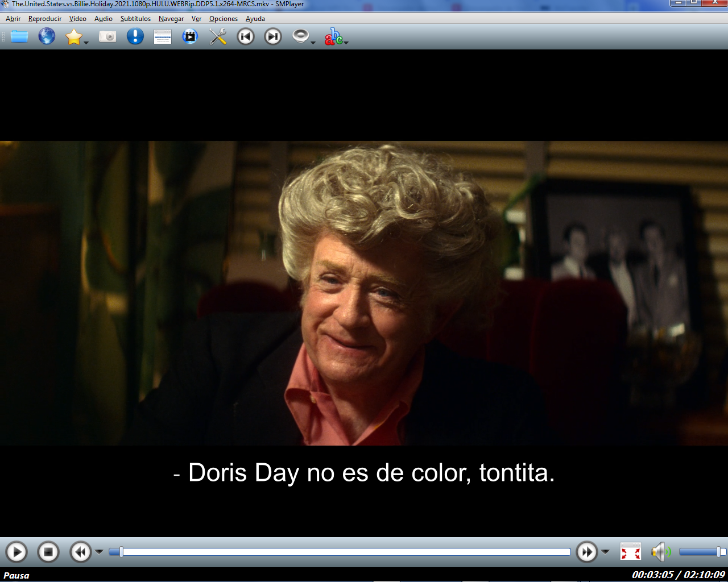
Task: Click the rewind button in the control bar
Action: [x=80, y=552]
